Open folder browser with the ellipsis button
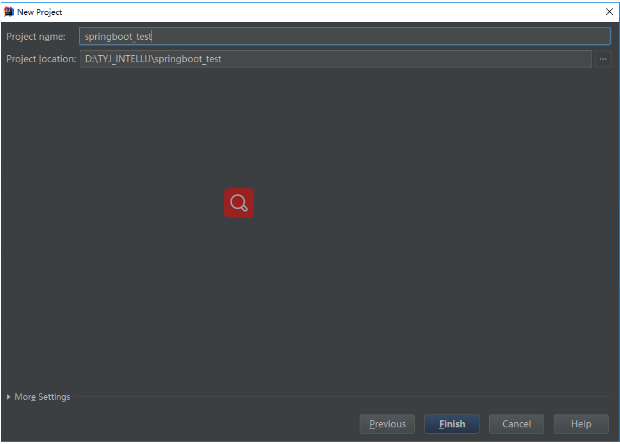This screenshot has height=444, width=620. [x=603, y=59]
